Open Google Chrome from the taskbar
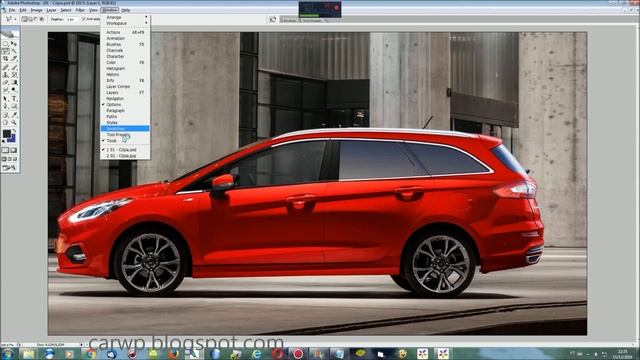This screenshot has width=640, height=360. 90,354
